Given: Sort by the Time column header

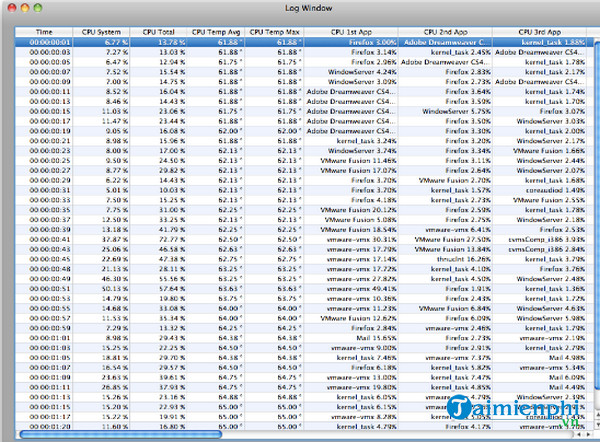Looking at the screenshot, I should click(44, 32).
